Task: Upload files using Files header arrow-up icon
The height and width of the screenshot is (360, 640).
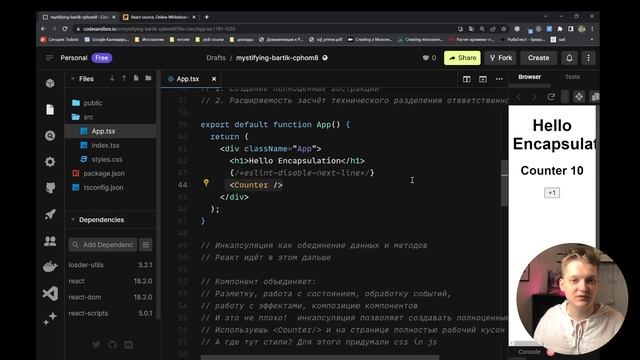Action: [124, 78]
